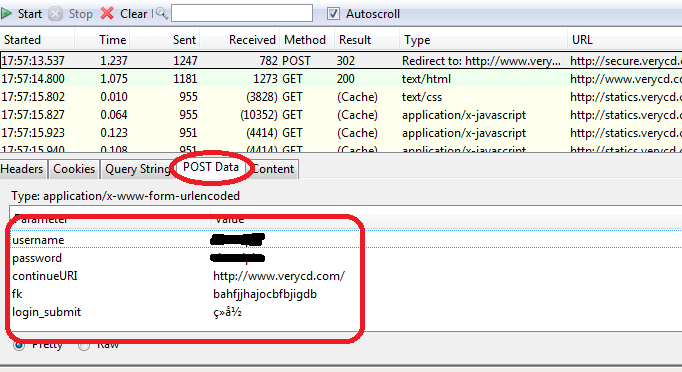Select the POST request at 17:57:13.537
Viewport: 682px width, 372px height.
341,61
